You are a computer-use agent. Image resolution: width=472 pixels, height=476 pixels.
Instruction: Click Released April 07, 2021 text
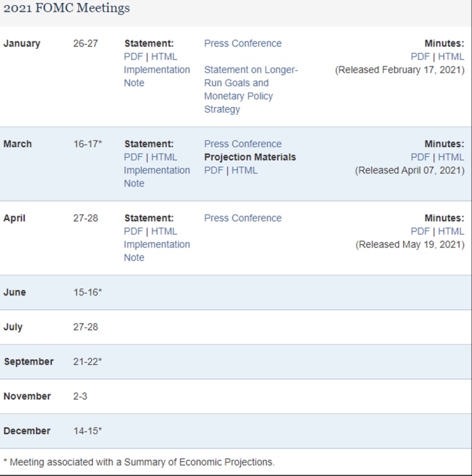(x=410, y=170)
